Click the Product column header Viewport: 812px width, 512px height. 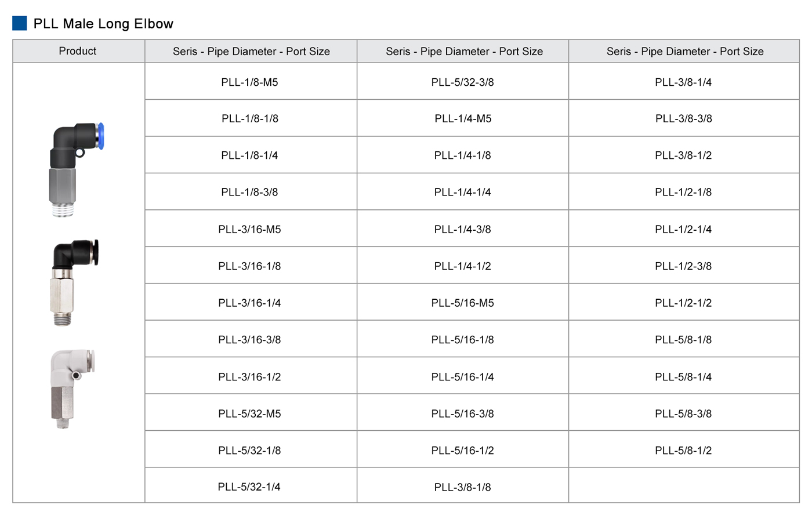tap(78, 51)
